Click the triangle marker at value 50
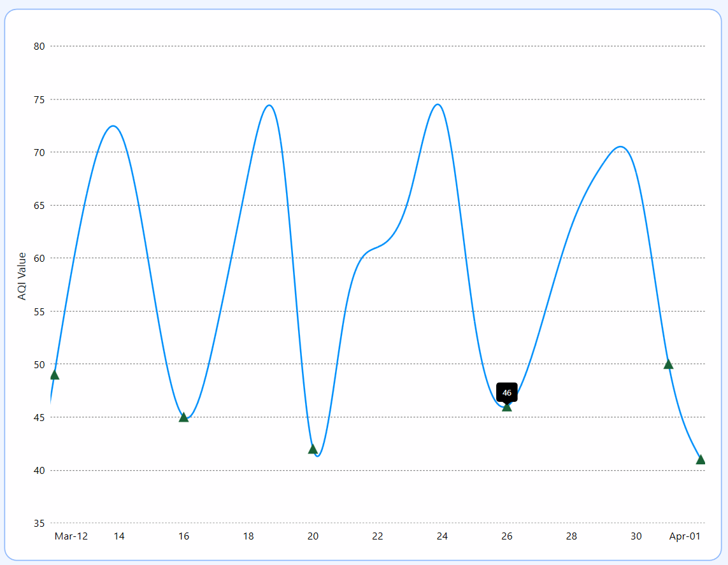This screenshot has width=728, height=565. click(x=669, y=364)
